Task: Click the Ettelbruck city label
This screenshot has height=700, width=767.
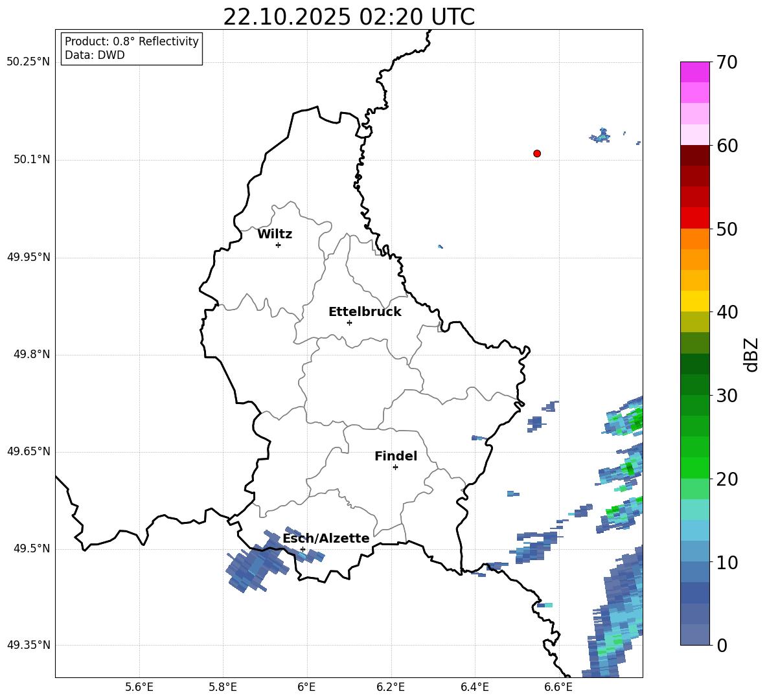Action: click(x=365, y=312)
